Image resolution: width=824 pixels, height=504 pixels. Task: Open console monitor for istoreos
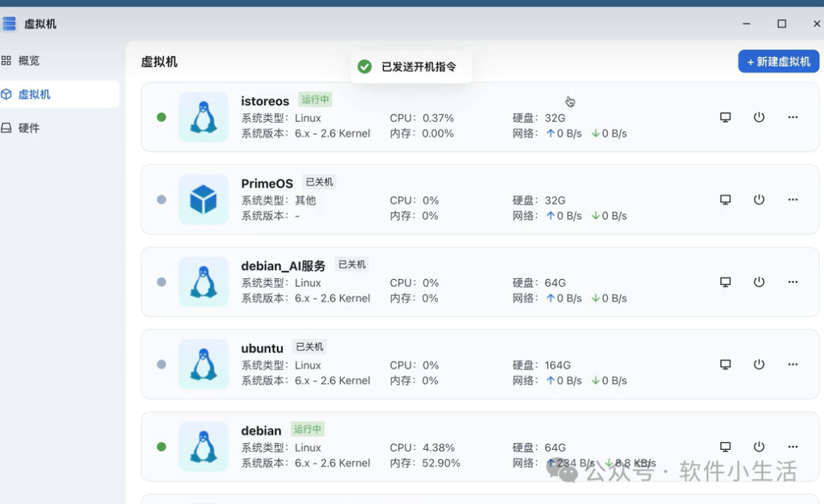(726, 117)
